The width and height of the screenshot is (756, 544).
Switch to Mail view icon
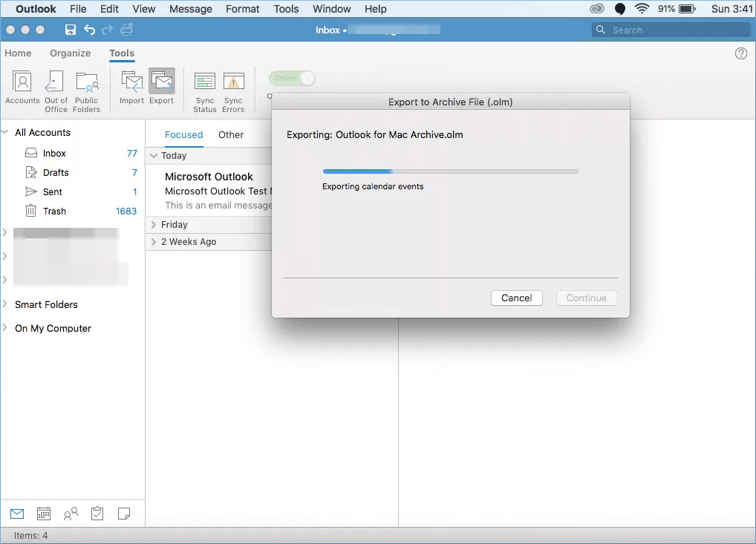pos(17,514)
